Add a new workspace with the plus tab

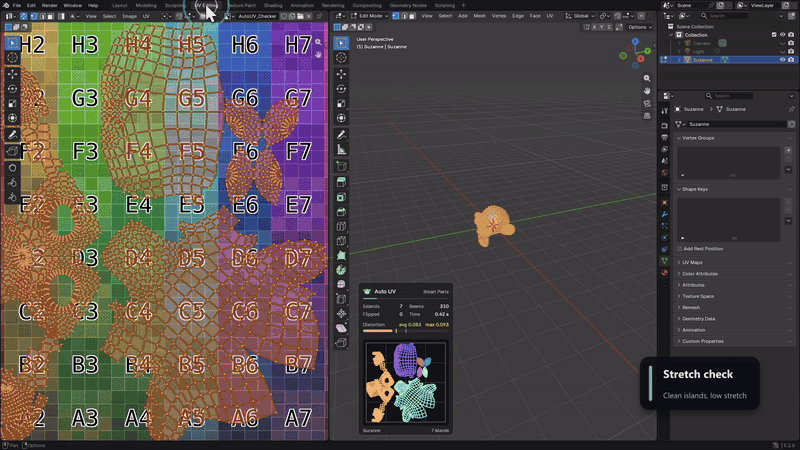coord(463,5)
